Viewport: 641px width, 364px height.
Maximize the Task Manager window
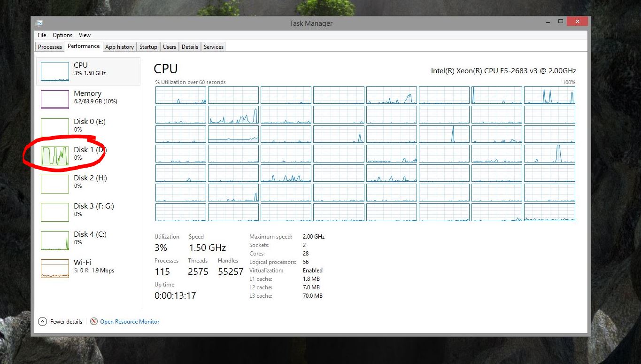click(561, 22)
